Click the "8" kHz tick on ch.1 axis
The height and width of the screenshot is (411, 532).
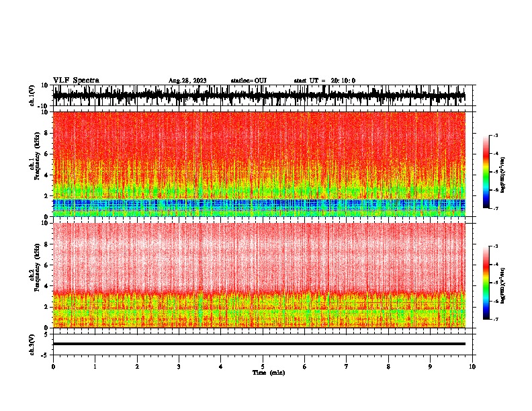tap(47, 133)
